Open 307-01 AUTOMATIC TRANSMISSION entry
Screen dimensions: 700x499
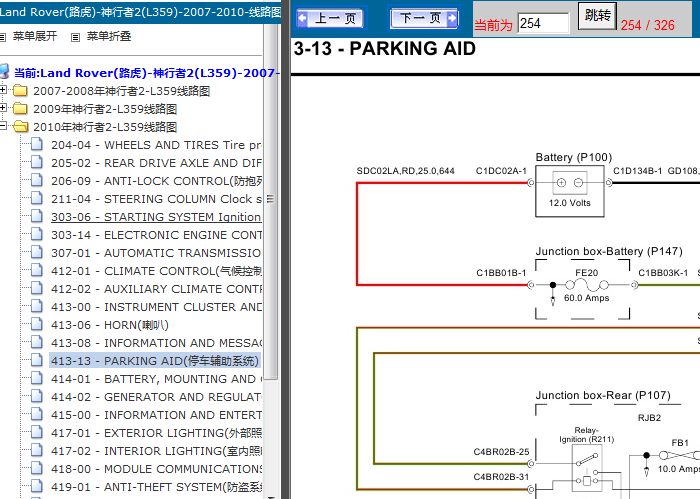click(156, 253)
